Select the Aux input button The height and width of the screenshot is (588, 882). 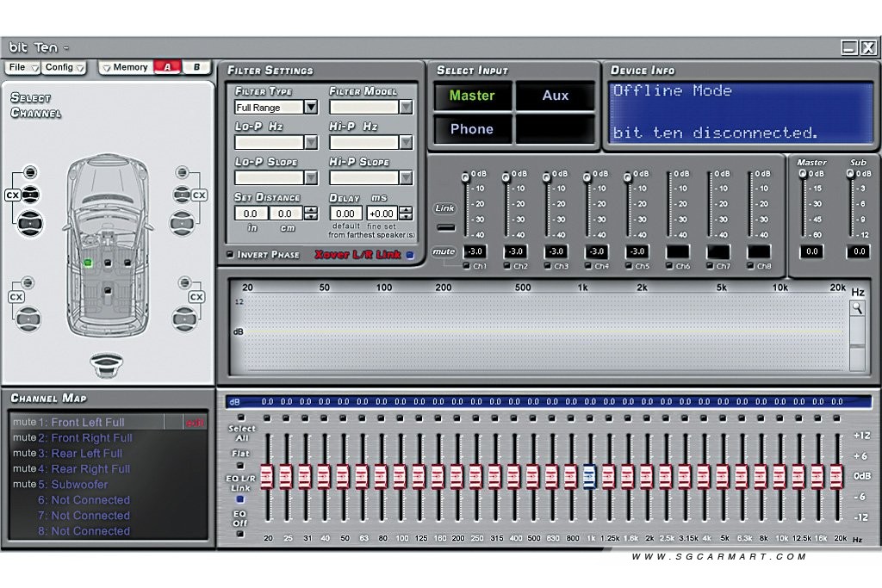[x=556, y=96]
